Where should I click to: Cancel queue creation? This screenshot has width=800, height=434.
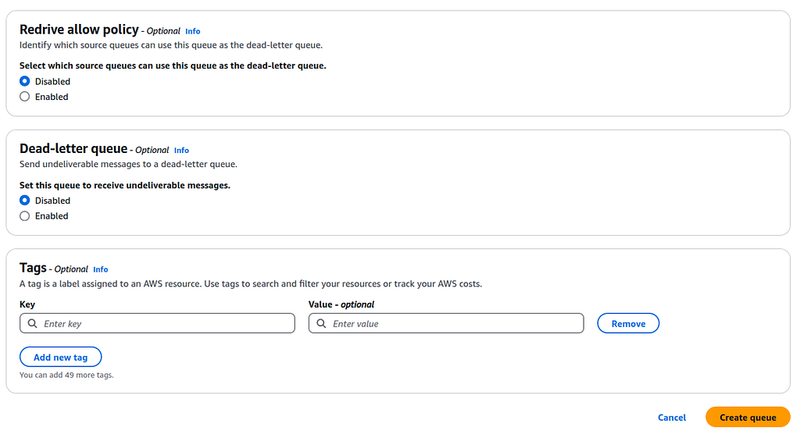671,417
